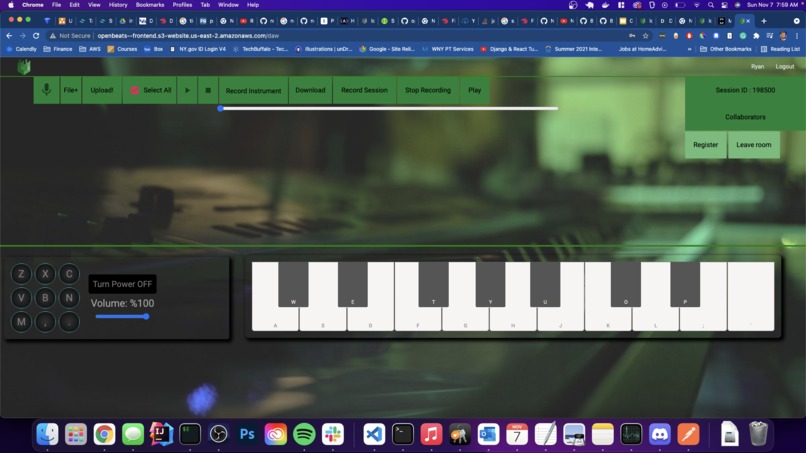Click the white piano key labeled F

point(417,320)
